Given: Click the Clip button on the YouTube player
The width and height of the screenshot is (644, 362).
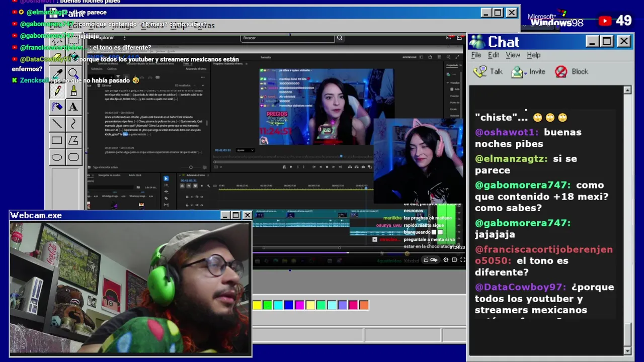Looking at the screenshot, I should [430, 260].
